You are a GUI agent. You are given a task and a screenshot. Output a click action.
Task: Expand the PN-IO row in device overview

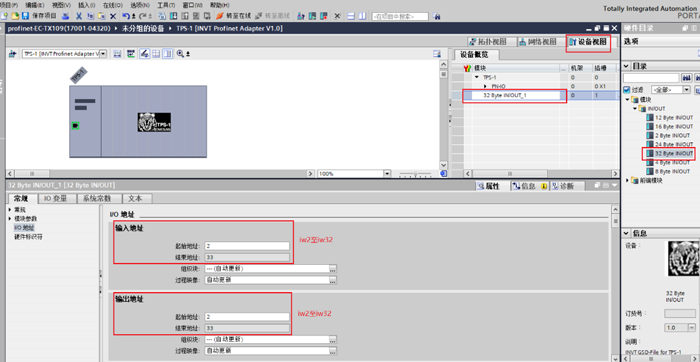pos(485,86)
